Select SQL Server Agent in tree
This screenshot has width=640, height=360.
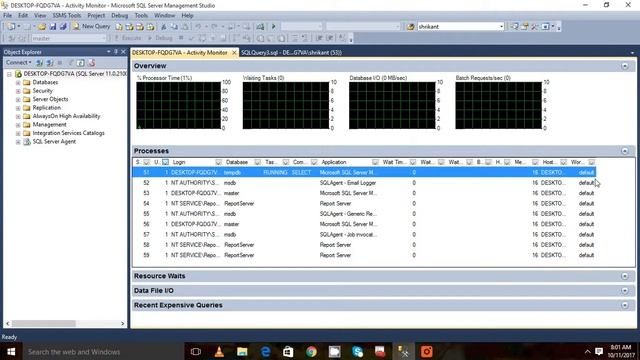(x=54, y=142)
